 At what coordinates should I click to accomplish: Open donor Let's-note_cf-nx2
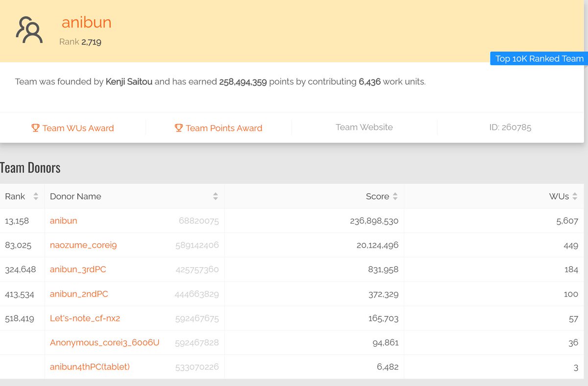coord(85,318)
